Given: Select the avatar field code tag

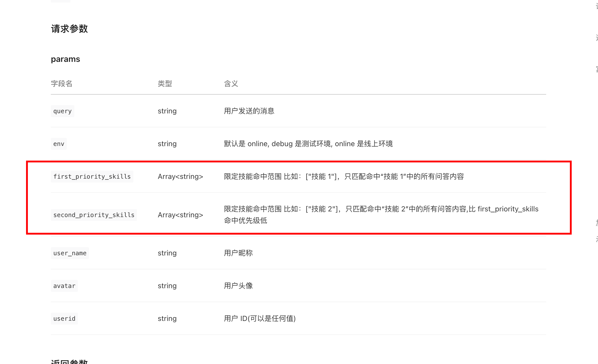Looking at the screenshot, I should click(x=64, y=286).
